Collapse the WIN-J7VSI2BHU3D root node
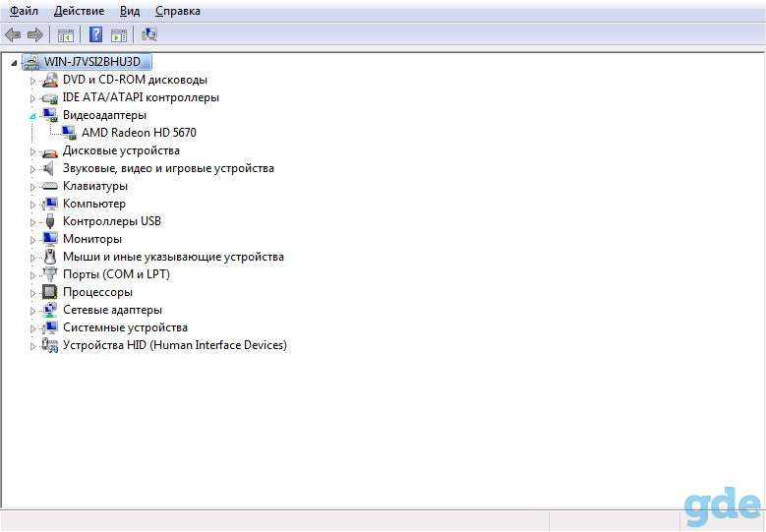The height and width of the screenshot is (532, 766). (14, 63)
